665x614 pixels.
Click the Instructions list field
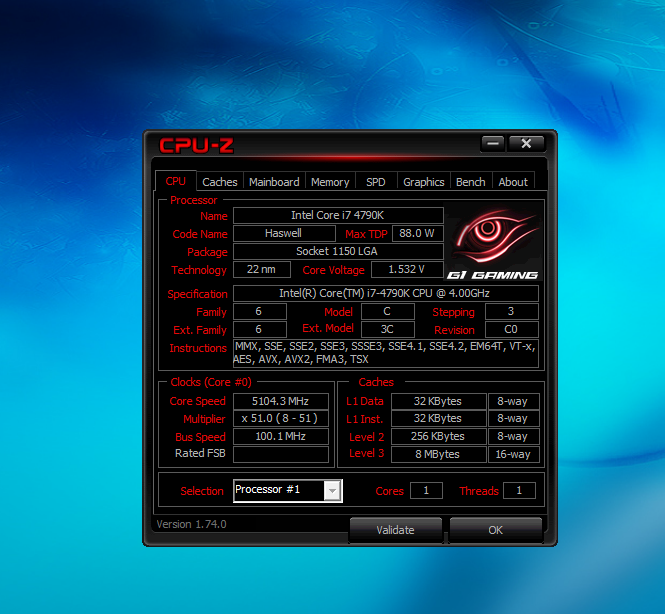coord(386,353)
